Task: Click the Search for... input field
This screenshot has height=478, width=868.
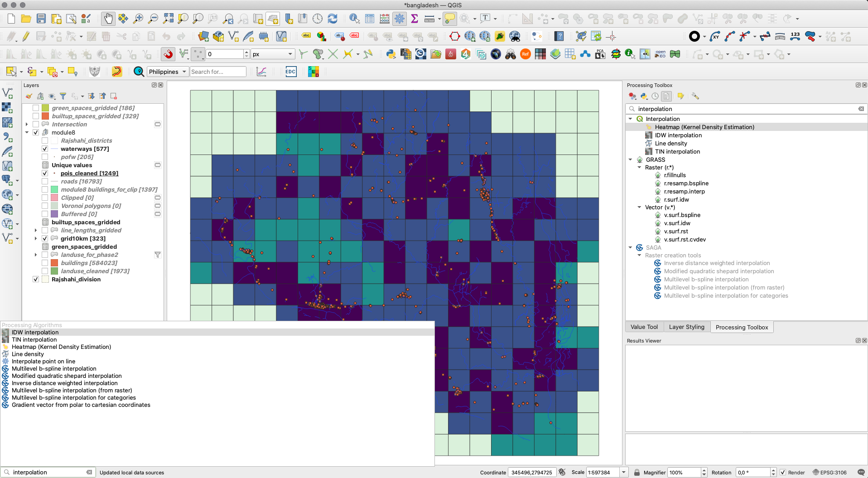Action: click(x=218, y=72)
